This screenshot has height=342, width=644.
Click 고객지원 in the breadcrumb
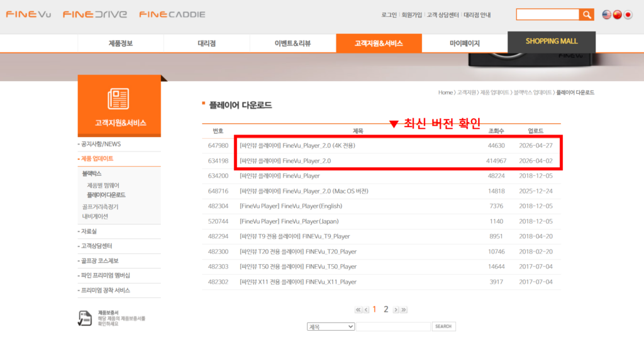coord(466,93)
